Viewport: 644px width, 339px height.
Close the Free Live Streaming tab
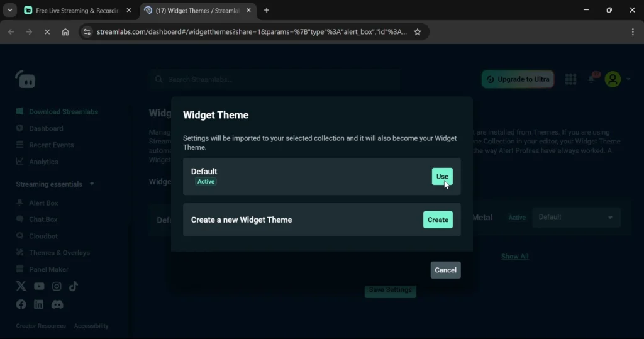(128, 10)
